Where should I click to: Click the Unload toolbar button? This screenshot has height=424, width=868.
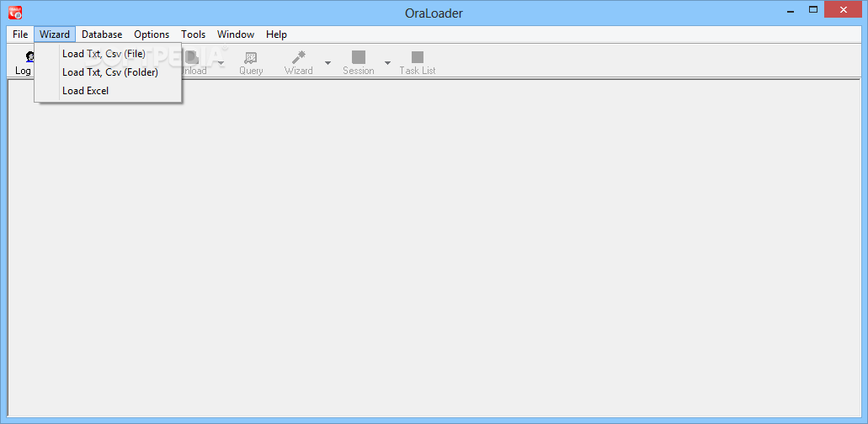click(x=194, y=62)
